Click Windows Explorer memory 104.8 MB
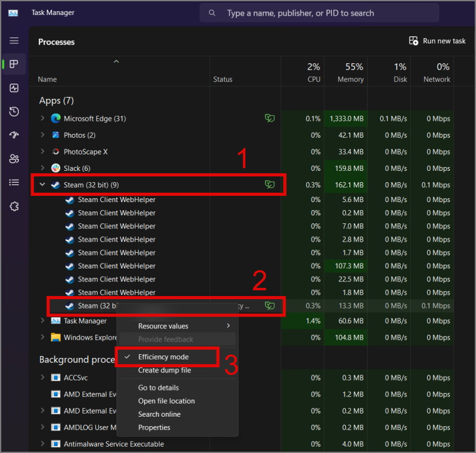 point(349,337)
